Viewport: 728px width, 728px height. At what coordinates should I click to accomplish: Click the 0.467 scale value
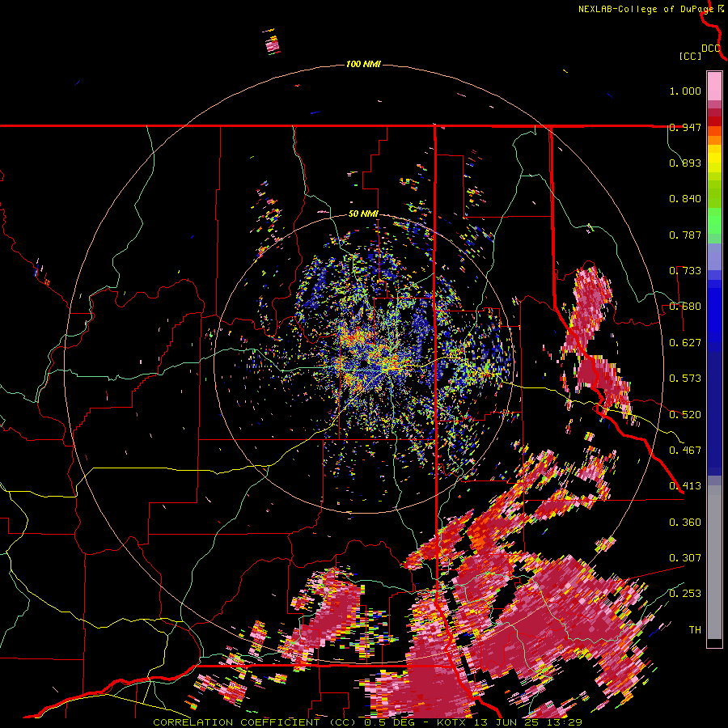coord(685,450)
